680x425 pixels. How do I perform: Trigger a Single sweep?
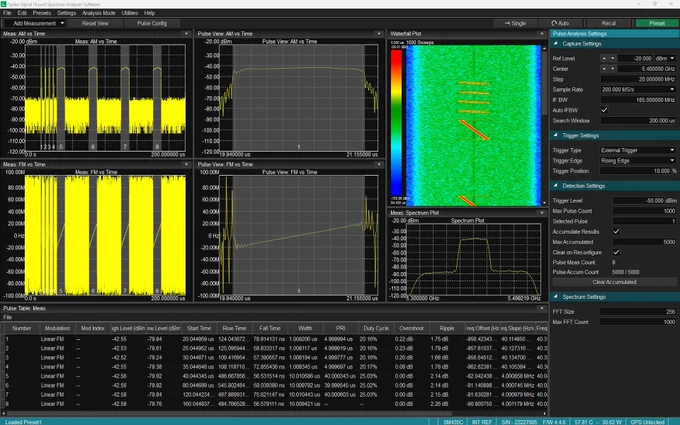pos(516,23)
